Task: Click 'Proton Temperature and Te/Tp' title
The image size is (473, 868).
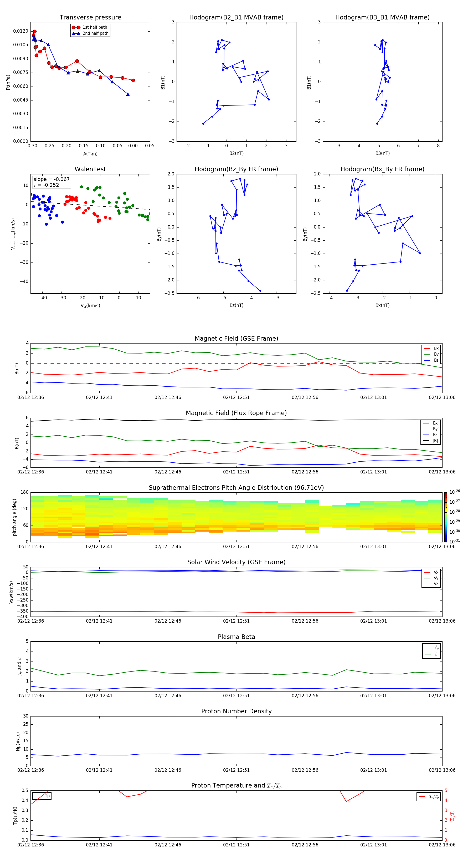Action: pyautogui.click(x=236, y=786)
